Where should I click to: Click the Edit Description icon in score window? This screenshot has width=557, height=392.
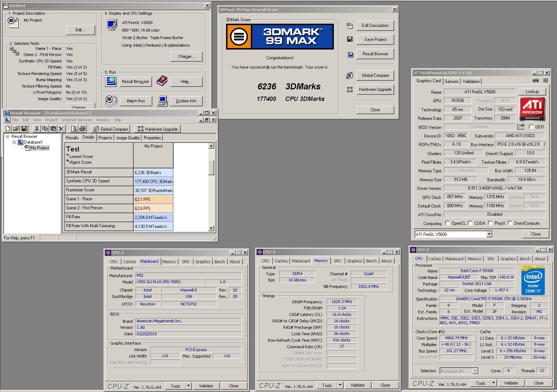pyautogui.click(x=350, y=25)
